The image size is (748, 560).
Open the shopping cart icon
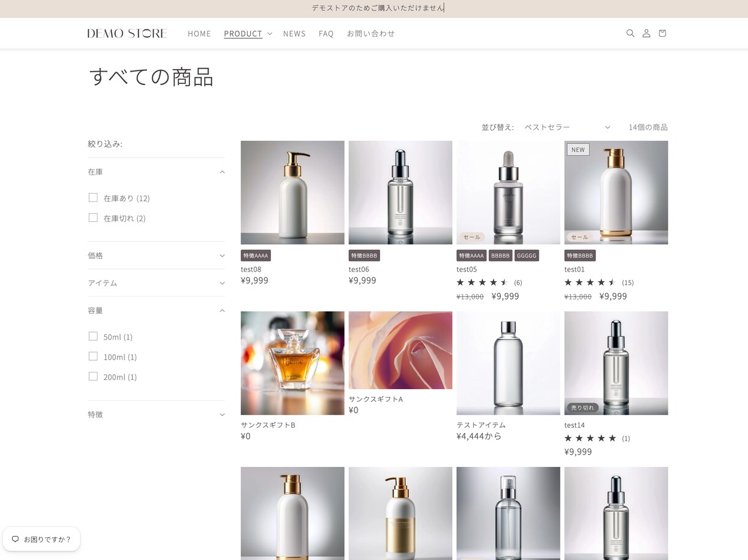pyautogui.click(x=662, y=33)
